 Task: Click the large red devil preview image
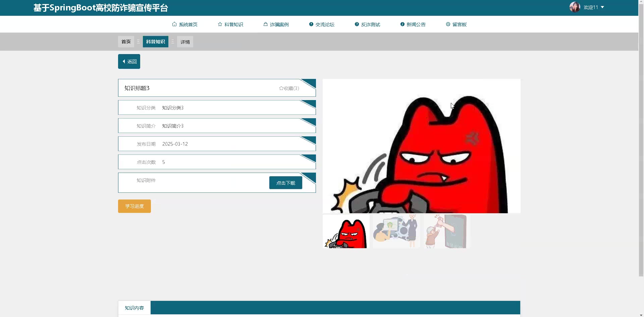tap(422, 146)
